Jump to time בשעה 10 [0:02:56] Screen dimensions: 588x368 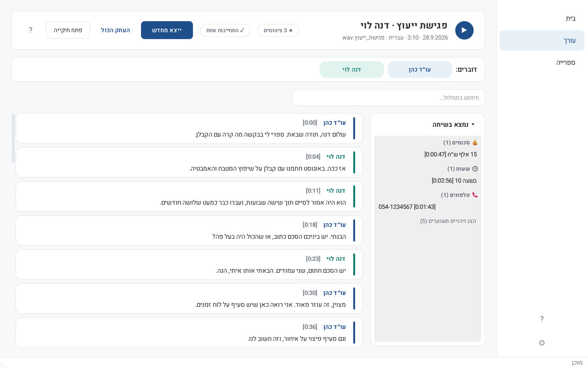454,181
